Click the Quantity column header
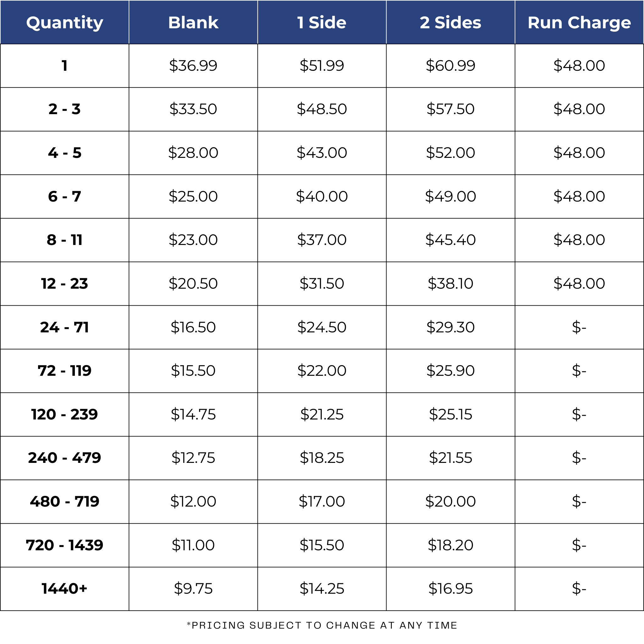This screenshot has height=644, width=644. (x=64, y=23)
